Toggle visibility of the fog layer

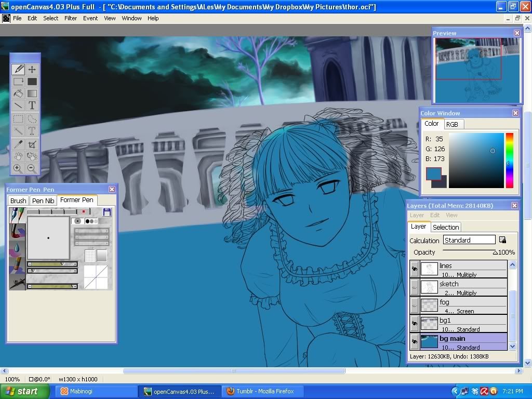tap(414, 305)
